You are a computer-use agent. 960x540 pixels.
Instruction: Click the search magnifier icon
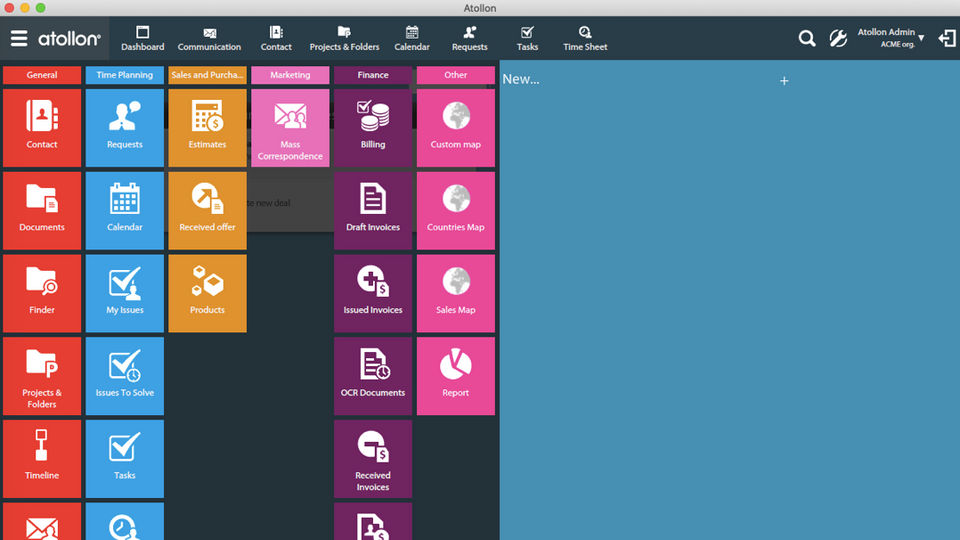807,39
